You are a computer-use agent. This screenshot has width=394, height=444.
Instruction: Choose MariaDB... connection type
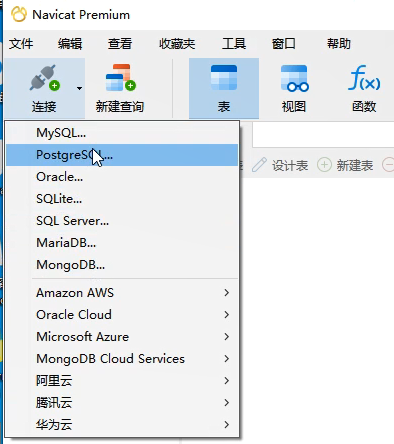[x=122, y=243]
